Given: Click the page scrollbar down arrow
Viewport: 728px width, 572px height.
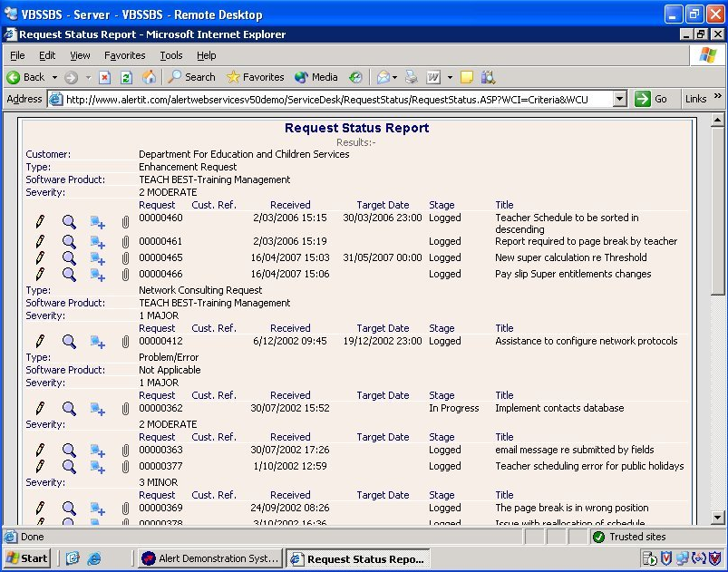Looking at the screenshot, I should [x=718, y=517].
